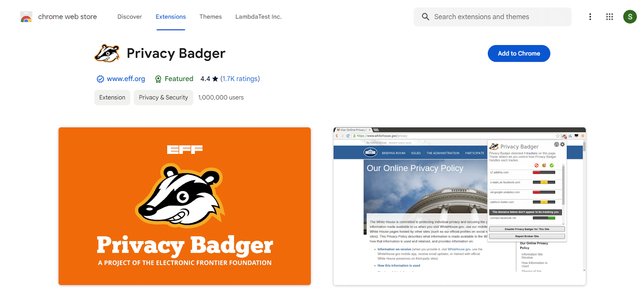Click BRIEFING ROOM in the screenshot nav
Screen dimensions: 644x297
pos(394,153)
